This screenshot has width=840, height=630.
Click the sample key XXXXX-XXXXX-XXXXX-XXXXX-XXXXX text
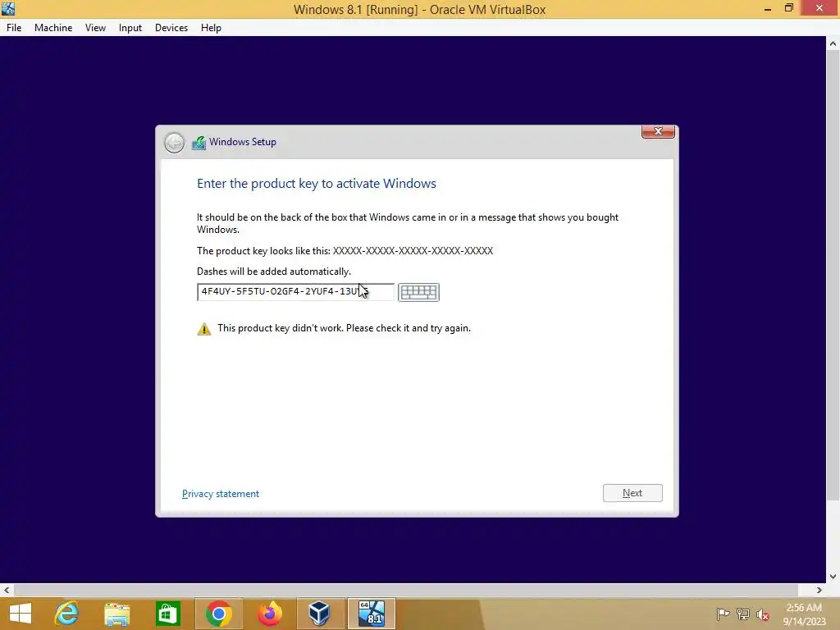click(413, 251)
